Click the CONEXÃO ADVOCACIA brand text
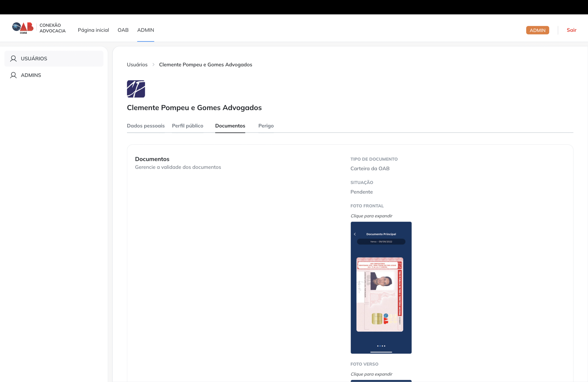This screenshot has height=382, width=588. tap(52, 28)
